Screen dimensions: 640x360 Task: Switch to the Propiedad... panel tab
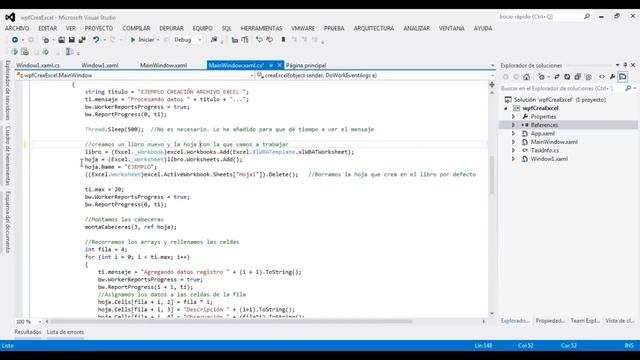[x=551, y=321]
